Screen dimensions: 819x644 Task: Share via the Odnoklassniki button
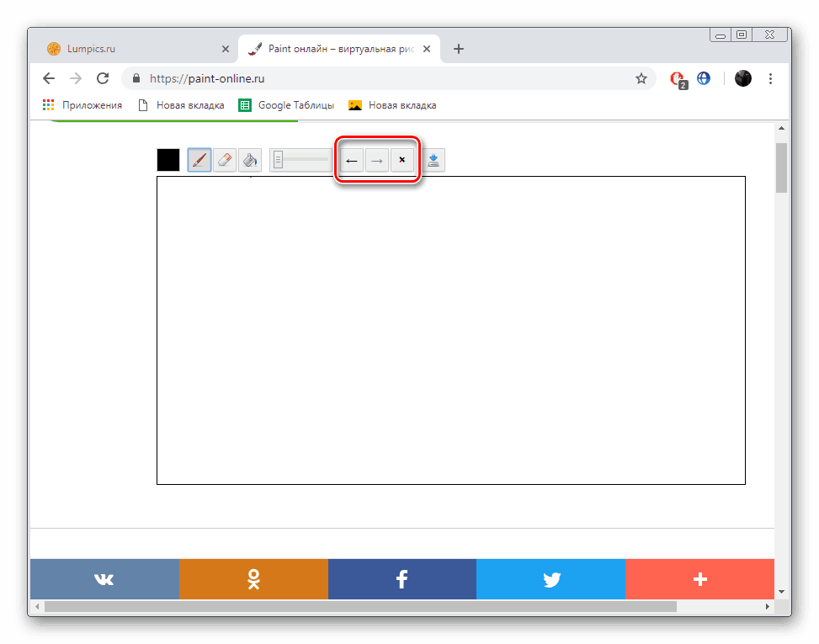click(253, 578)
